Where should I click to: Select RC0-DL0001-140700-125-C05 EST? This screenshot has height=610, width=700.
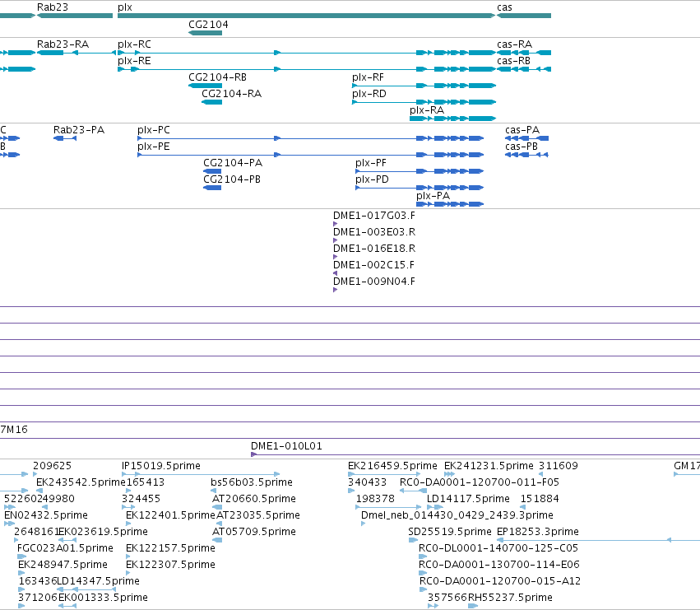click(x=423, y=556)
